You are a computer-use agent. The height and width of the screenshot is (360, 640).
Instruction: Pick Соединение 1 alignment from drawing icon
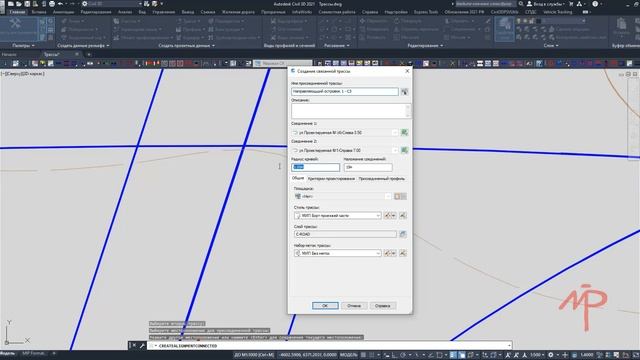pos(404,133)
